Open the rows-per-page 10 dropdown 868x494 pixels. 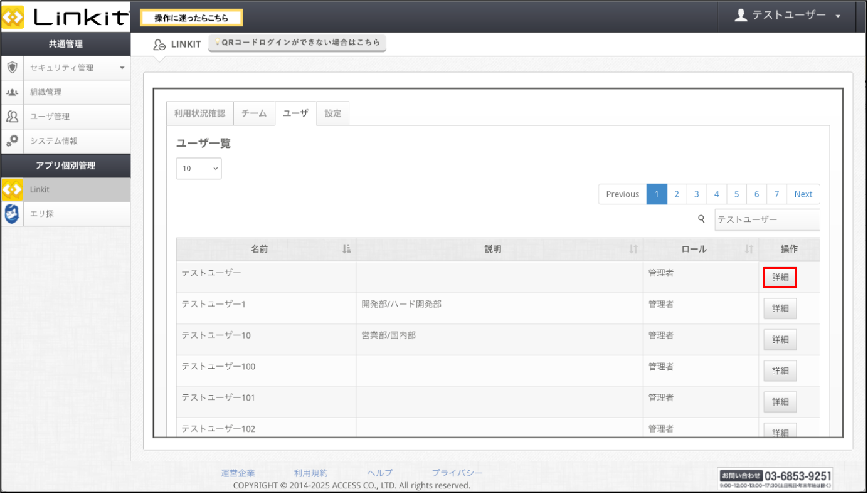coord(199,168)
